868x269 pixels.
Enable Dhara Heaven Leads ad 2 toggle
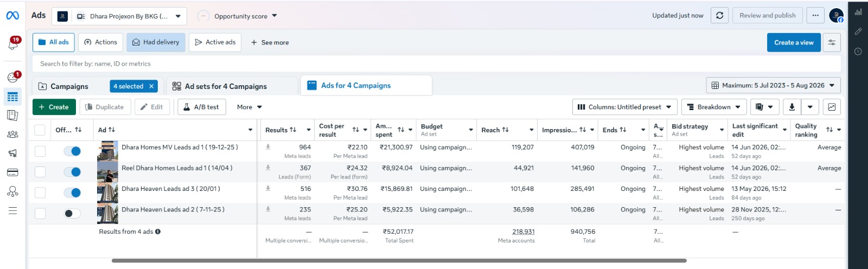coord(72,213)
